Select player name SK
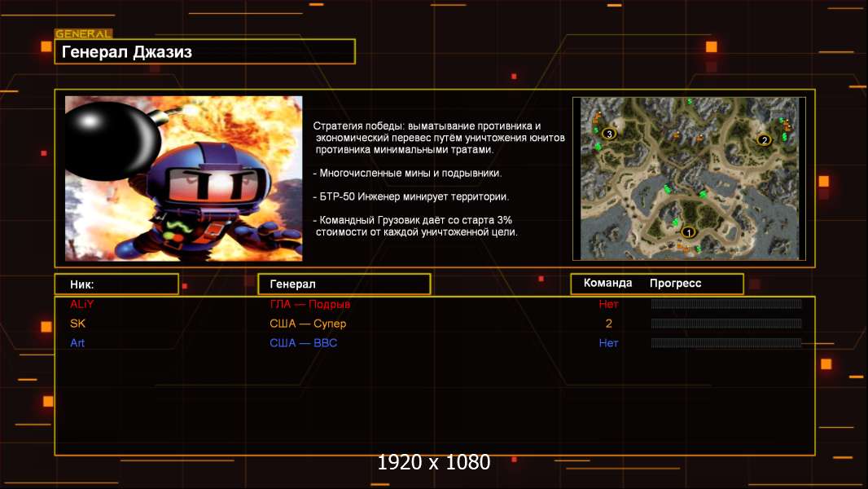The image size is (868, 489). tap(77, 324)
